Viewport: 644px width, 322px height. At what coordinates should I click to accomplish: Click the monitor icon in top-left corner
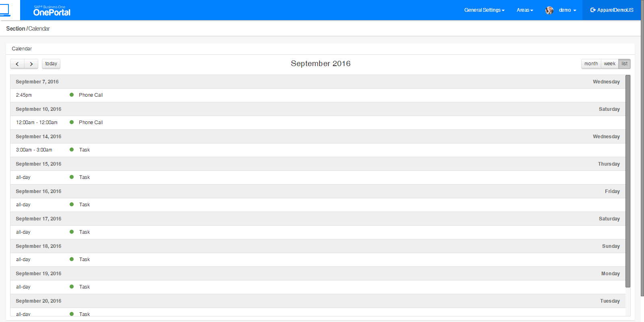click(5, 10)
